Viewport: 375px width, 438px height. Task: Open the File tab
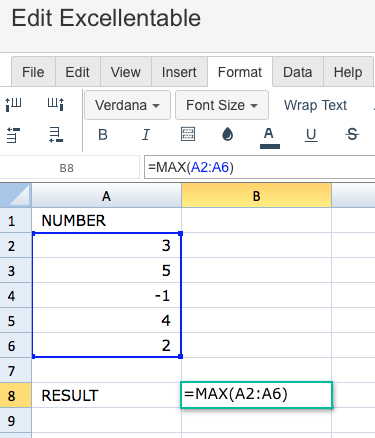(x=33, y=72)
